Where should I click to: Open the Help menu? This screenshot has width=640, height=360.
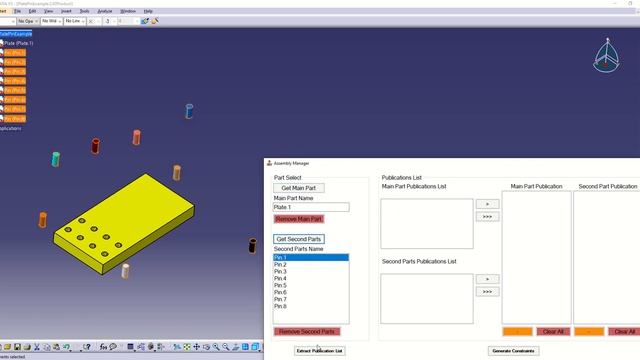[x=148, y=11]
